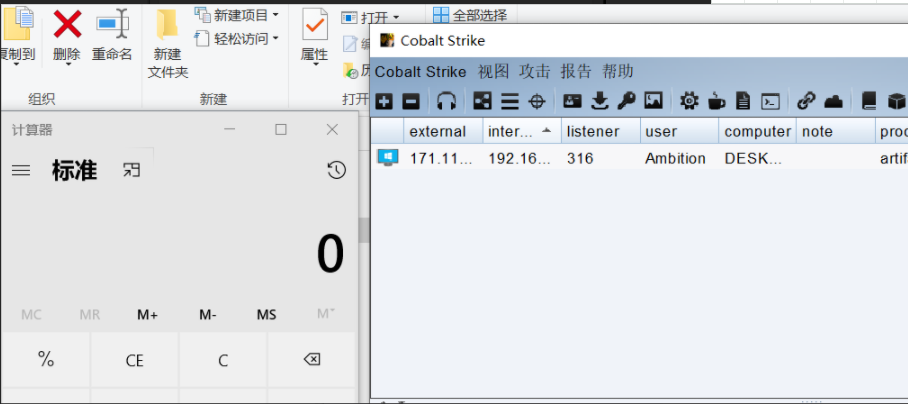The image size is (908, 404).
Task: Open the Calculator hamburger navigation menu
Action: pyautogui.click(x=21, y=170)
